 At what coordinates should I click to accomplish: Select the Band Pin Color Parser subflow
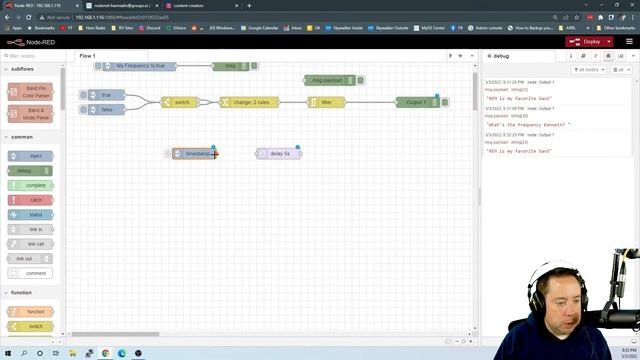coord(31,92)
